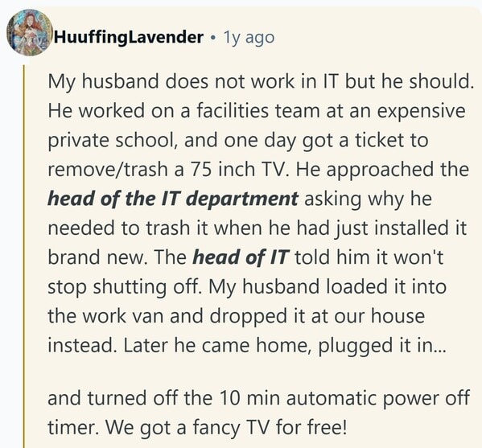Click bold text 'head of the IT department'

(173, 199)
